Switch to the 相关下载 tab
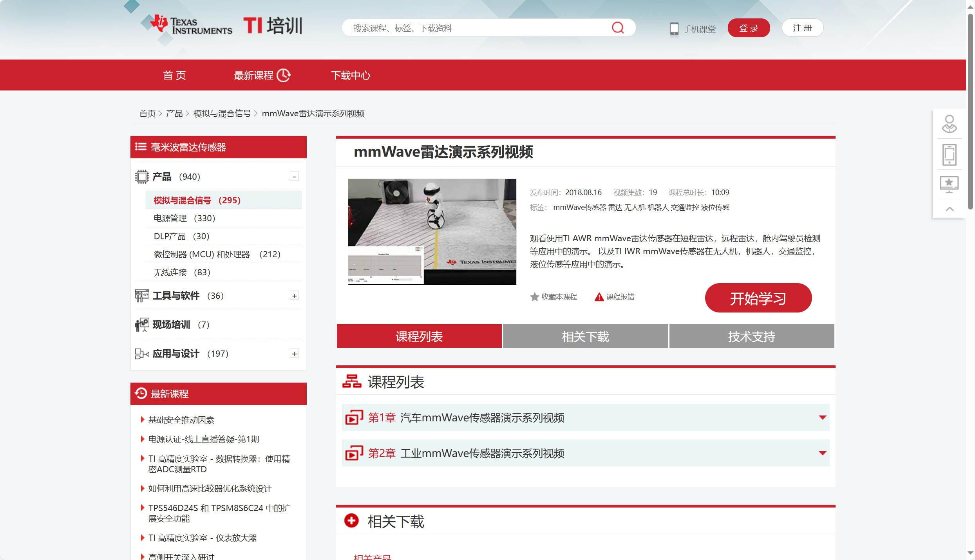975x560 pixels. (585, 336)
